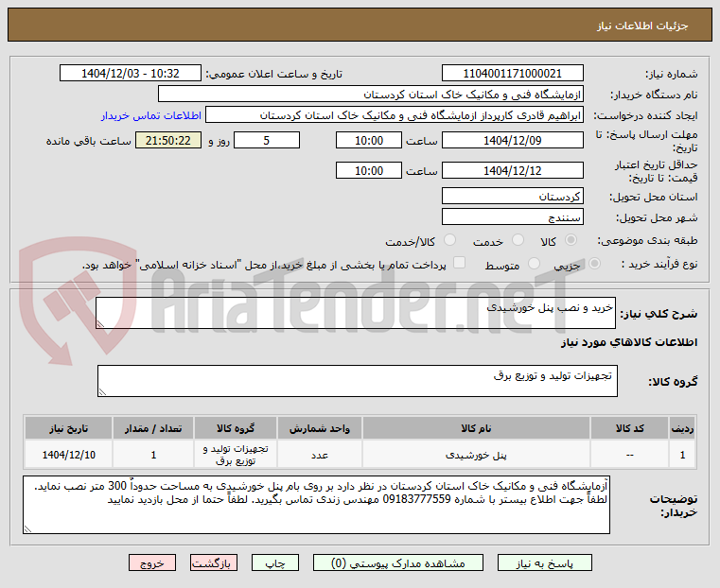Click the request creator ابراهیم قادری field
Screen dimensions: 720x588
pyautogui.click(x=395, y=115)
